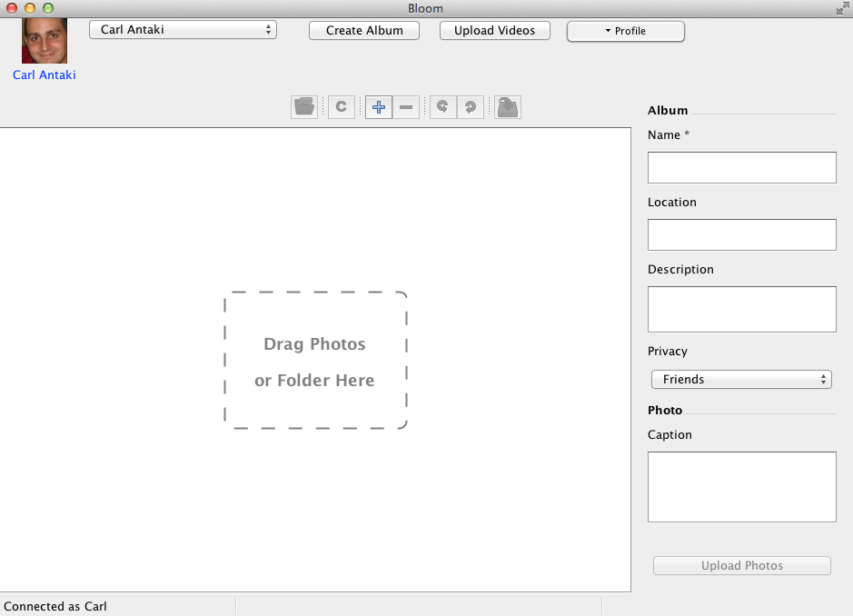Open the Friends privacy dropdown
Image resolution: width=853 pixels, height=616 pixels.
tap(741, 380)
